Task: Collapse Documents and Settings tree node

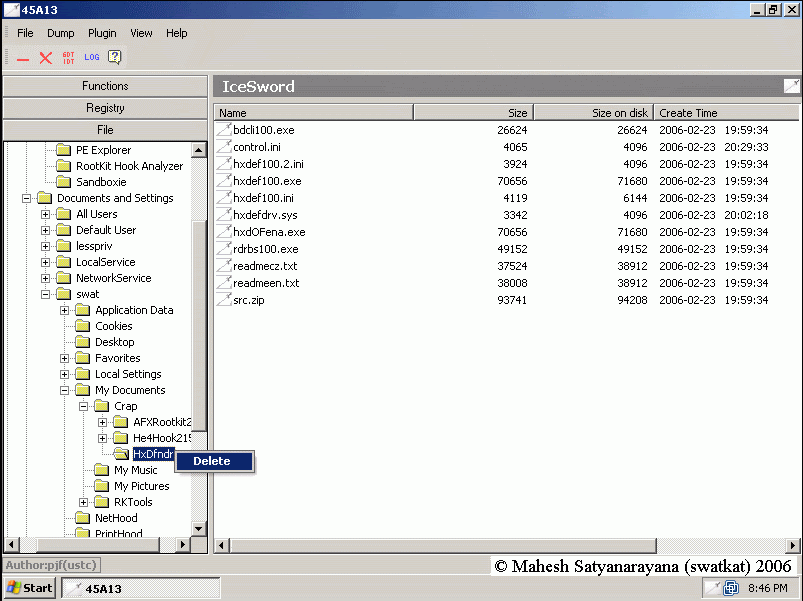Action: pyautogui.click(x=27, y=198)
